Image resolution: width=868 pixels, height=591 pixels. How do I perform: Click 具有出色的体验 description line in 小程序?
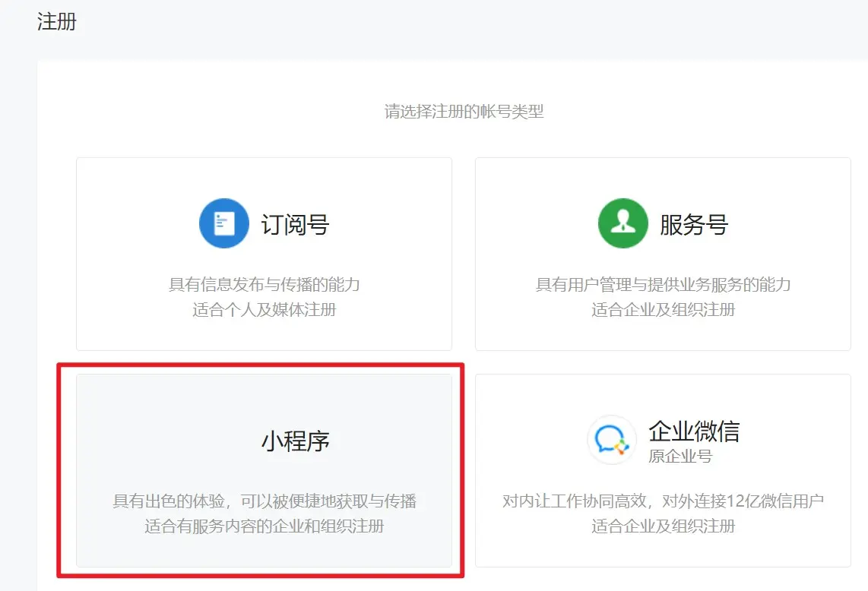(264, 501)
